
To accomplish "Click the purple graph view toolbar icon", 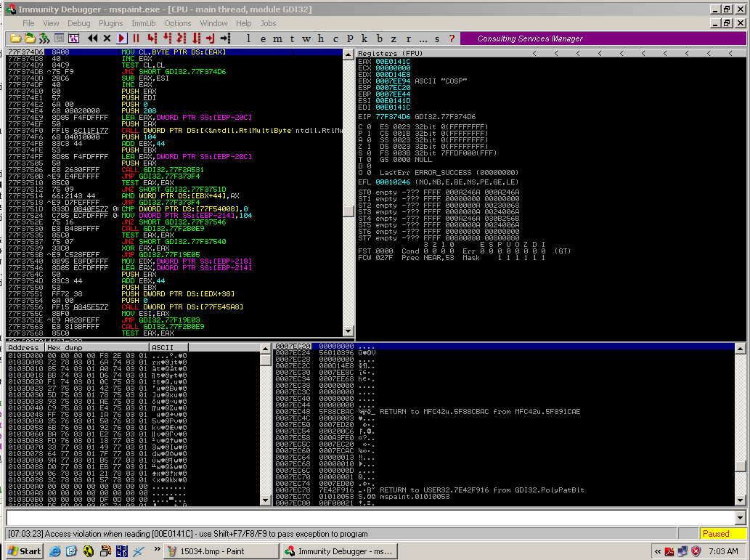I will click(x=73, y=38).
